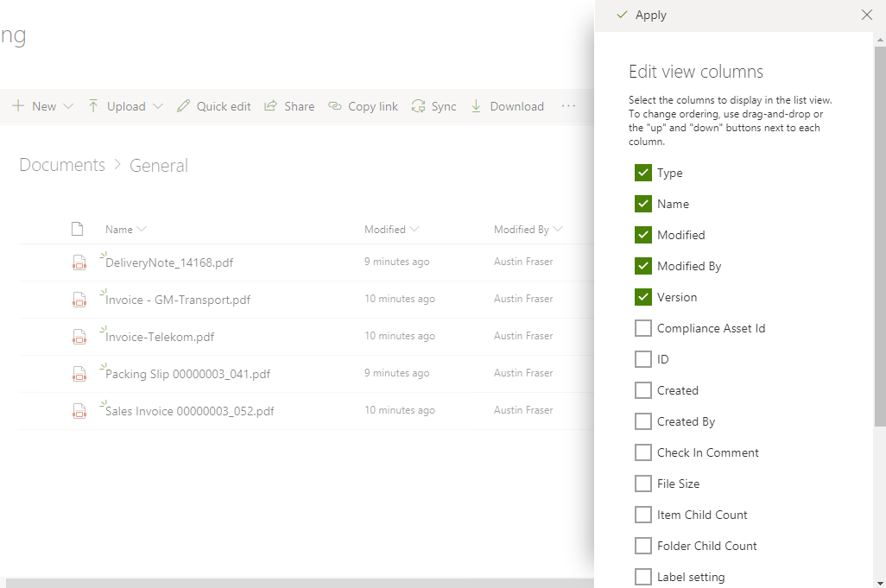Enable the Compliance Asset Id column

(643, 328)
